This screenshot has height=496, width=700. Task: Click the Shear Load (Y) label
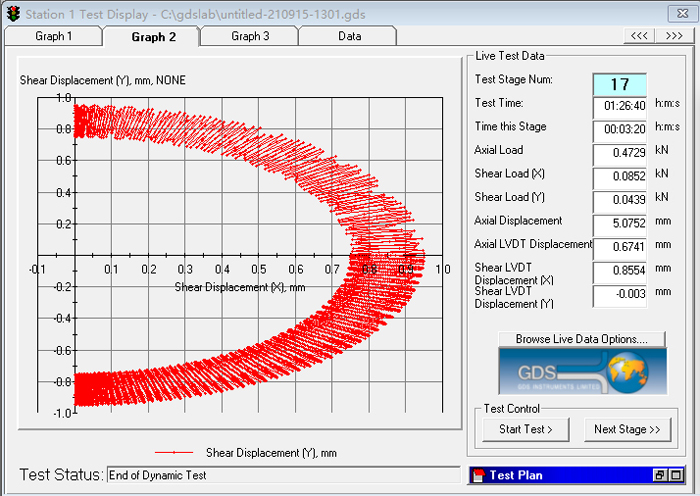point(509,197)
